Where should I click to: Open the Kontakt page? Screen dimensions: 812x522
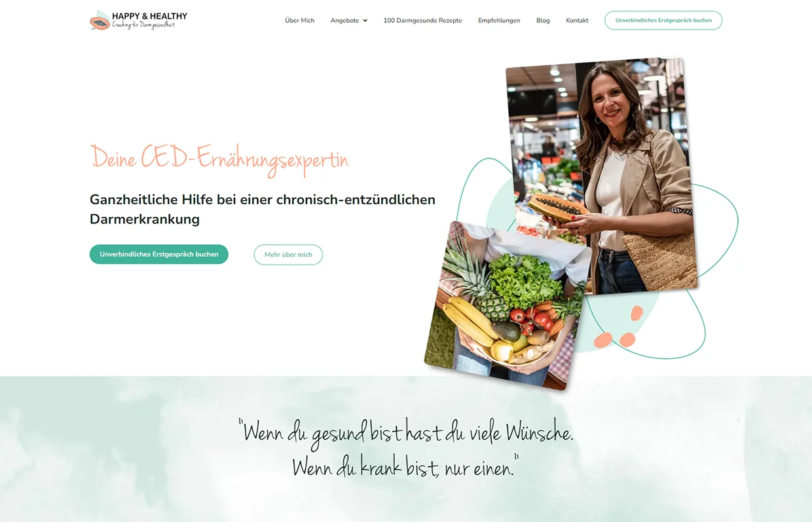coord(577,20)
